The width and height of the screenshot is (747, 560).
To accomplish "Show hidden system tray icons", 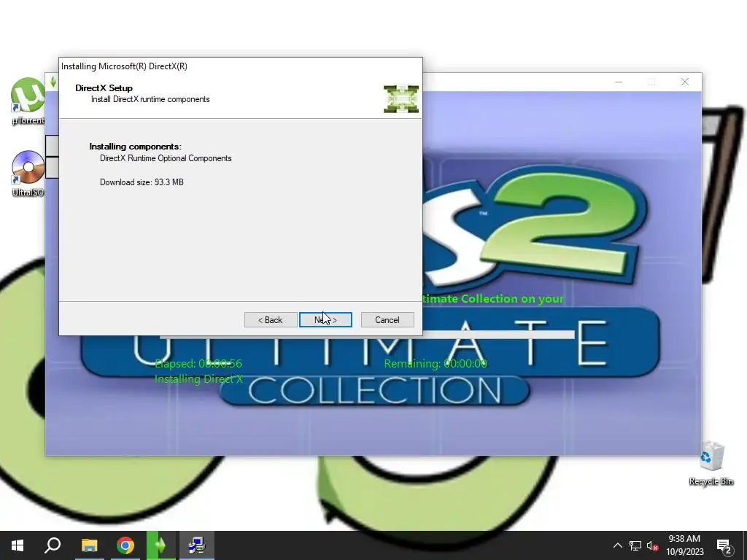I will click(x=617, y=545).
